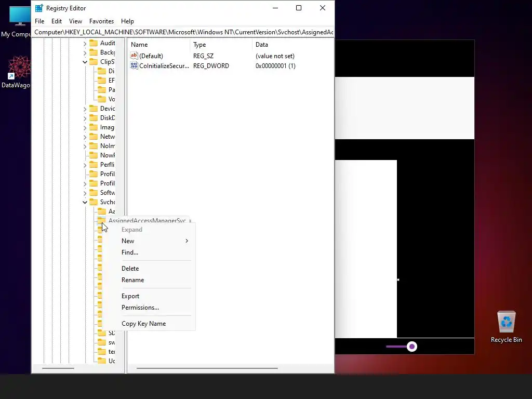Select the Softw folder icon in tree
The width and height of the screenshot is (532, 399).
pyautogui.click(x=94, y=193)
